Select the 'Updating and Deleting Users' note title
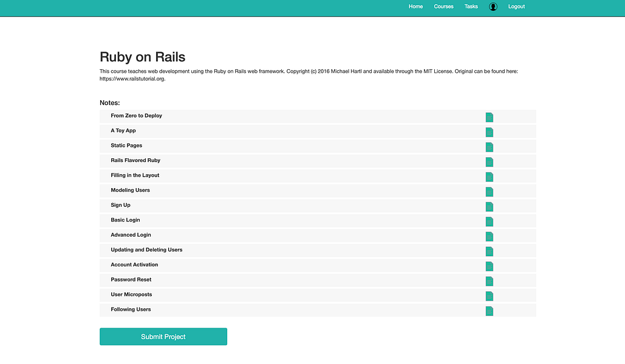 tap(147, 250)
